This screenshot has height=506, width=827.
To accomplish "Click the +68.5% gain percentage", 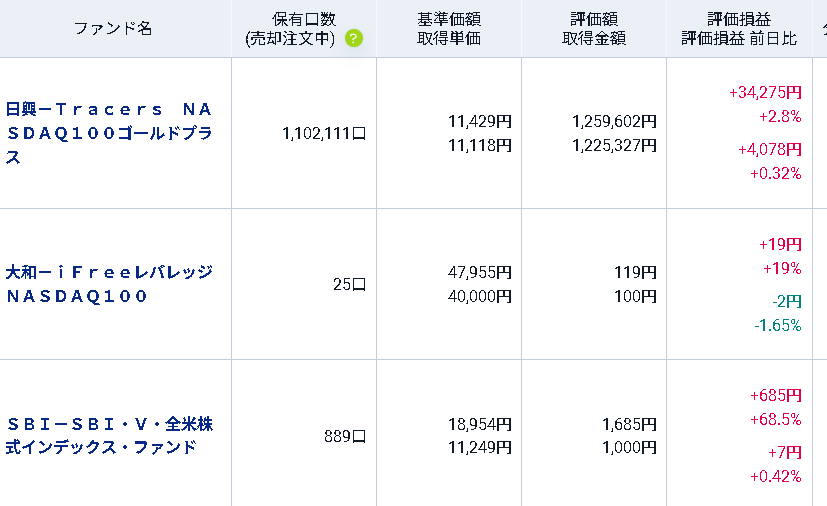I will tap(776, 419).
